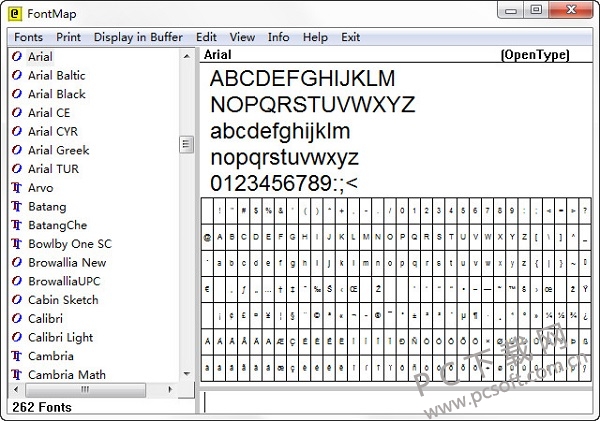Pick the ™ character cell

pos(512,289)
